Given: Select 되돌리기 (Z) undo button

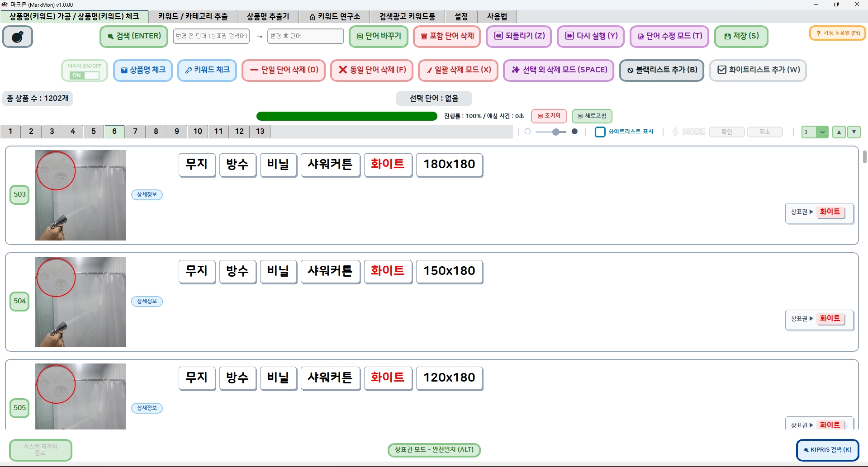Looking at the screenshot, I should pyautogui.click(x=518, y=36).
